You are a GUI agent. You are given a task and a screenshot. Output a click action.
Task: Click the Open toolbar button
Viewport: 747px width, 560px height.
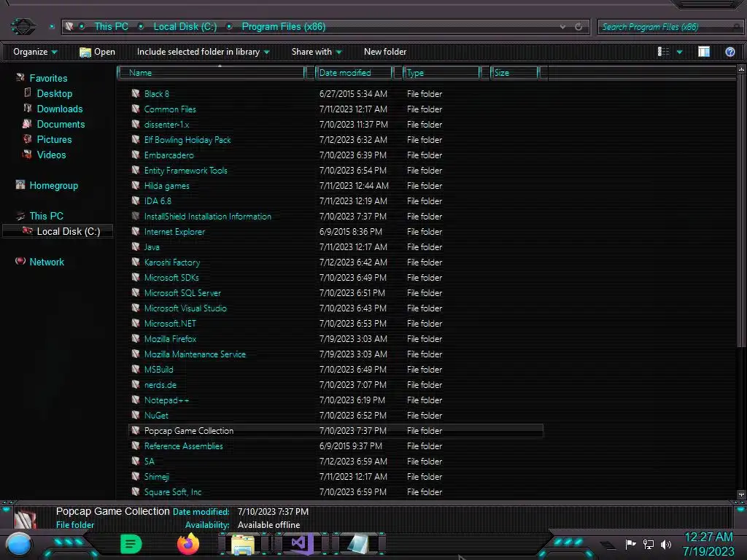point(97,52)
